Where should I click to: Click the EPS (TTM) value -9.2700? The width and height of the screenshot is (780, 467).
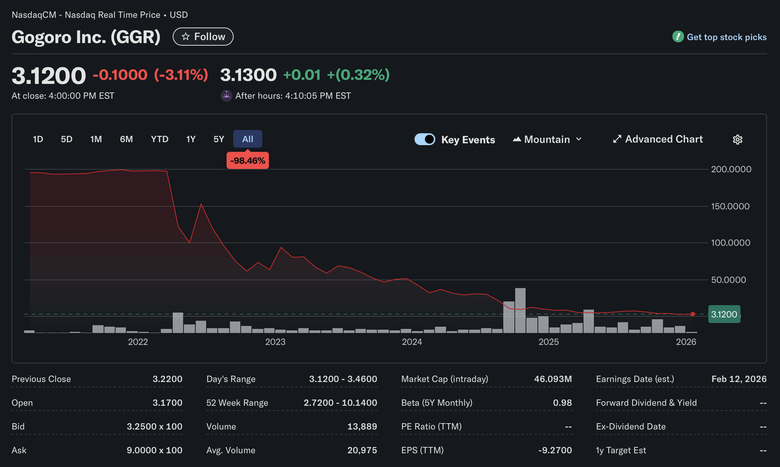pos(555,451)
